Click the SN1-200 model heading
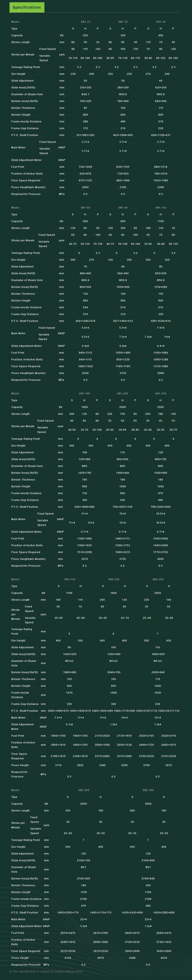This screenshot has height=980, width=192. [x=122, y=393]
